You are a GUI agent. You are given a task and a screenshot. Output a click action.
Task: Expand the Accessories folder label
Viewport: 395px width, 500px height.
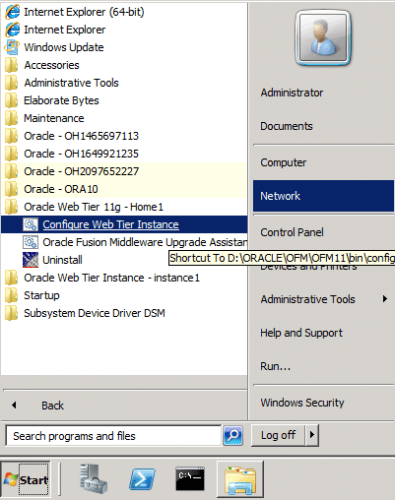coord(52,65)
